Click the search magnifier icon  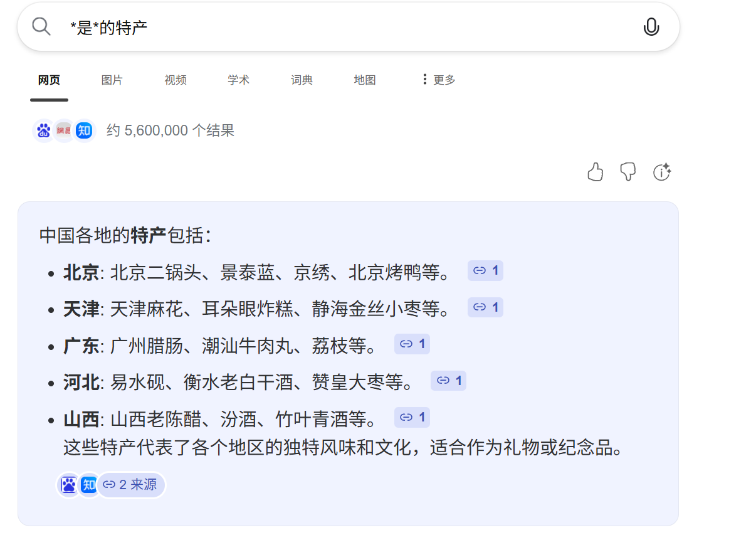tap(41, 27)
